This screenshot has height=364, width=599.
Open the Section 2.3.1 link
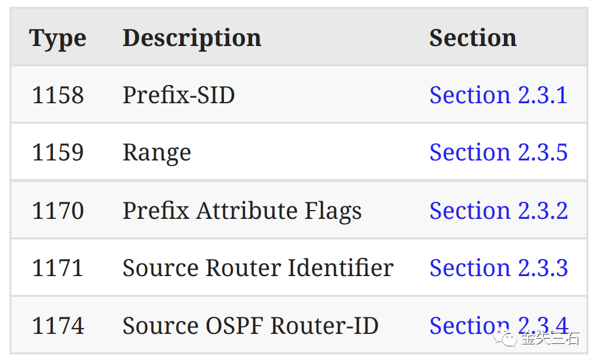[x=498, y=95]
